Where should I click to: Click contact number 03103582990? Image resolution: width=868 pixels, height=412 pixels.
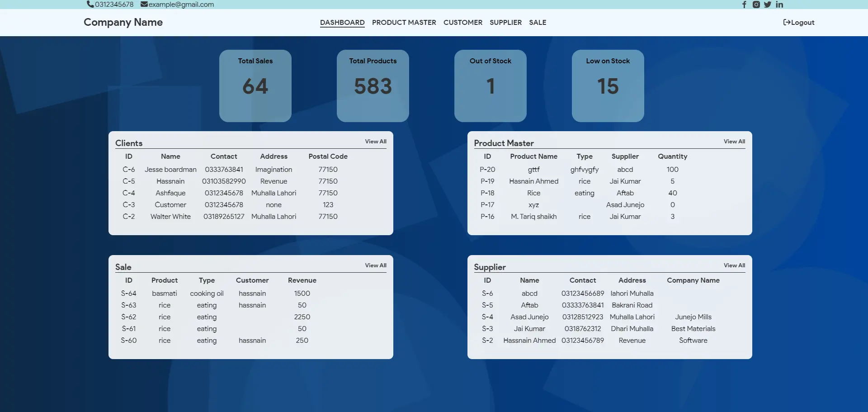pos(224,181)
